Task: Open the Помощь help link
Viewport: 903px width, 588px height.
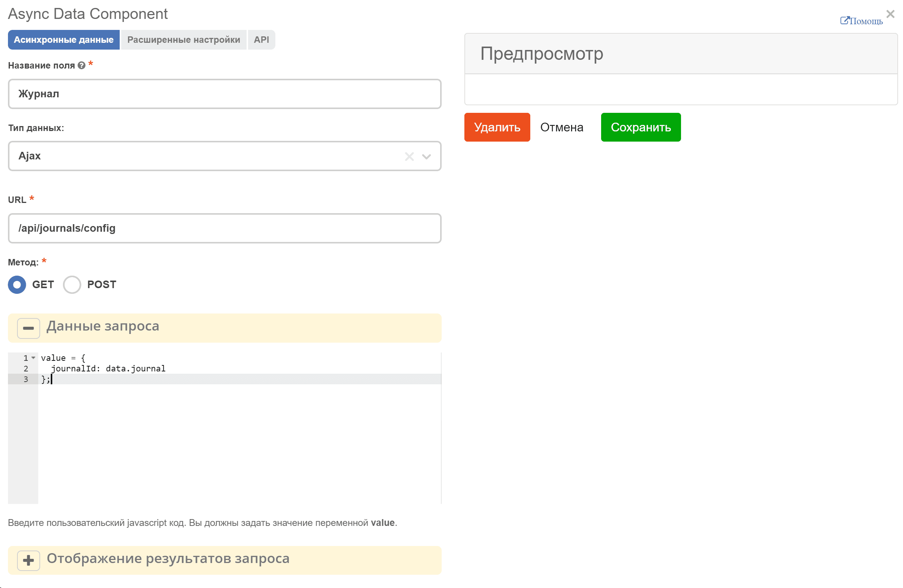Action: click(x=861, y=21)
